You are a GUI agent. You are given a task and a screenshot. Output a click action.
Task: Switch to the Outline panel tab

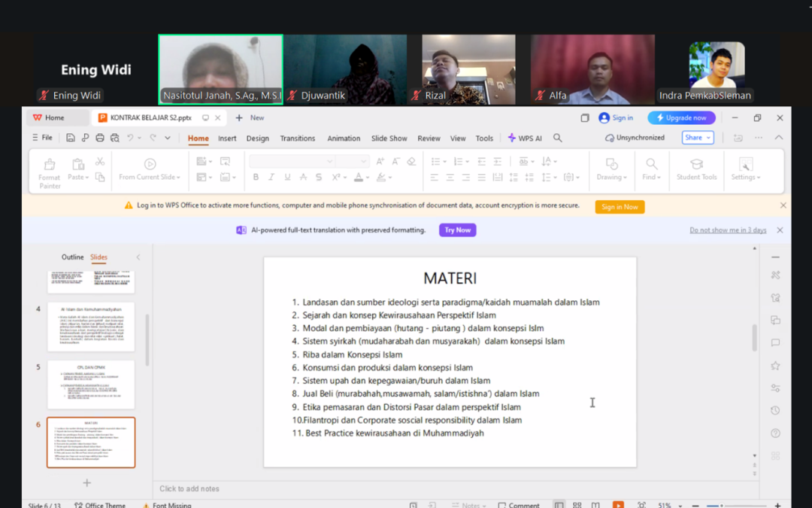pyautogui.click(x=72, y=257)
